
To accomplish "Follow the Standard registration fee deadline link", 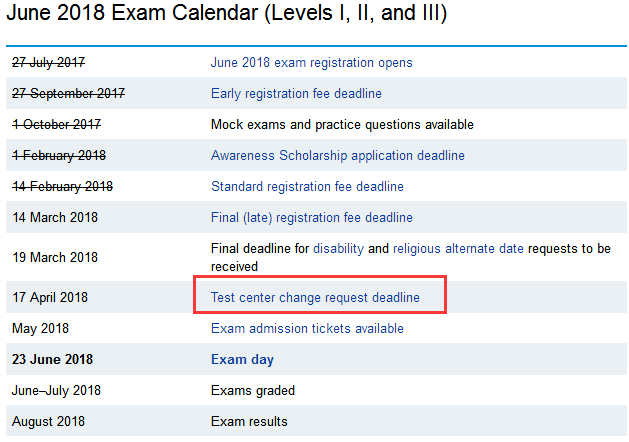I will pyautogui.click(x=307, y=186).
